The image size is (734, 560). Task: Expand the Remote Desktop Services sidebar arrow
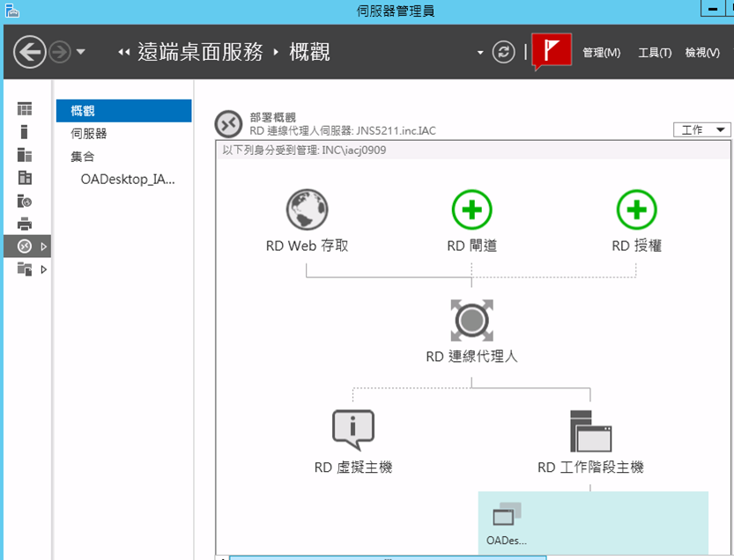click(x=43, y=247)
